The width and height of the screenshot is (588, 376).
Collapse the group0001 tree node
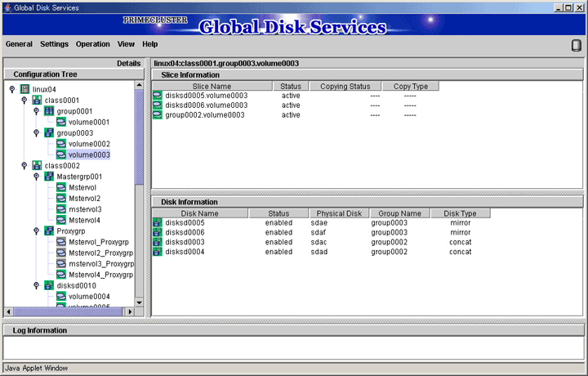(x=37, y=110)
